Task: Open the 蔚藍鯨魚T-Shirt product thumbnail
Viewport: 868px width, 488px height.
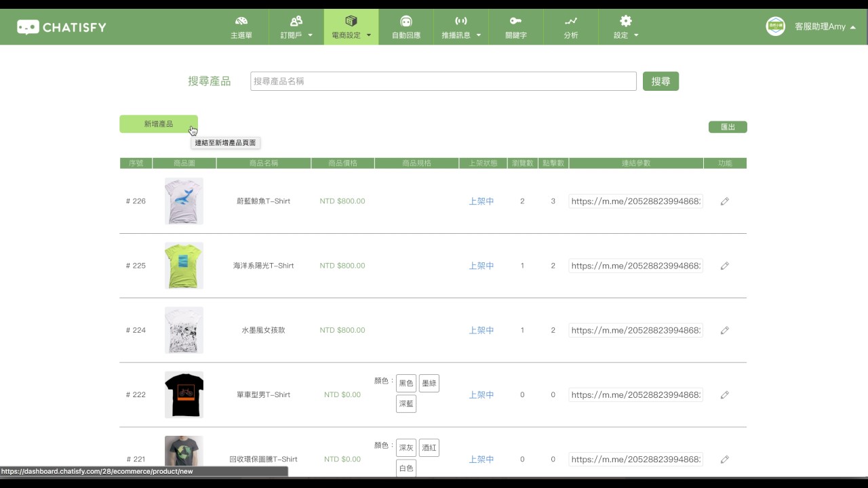Action: tap(184, 201)
